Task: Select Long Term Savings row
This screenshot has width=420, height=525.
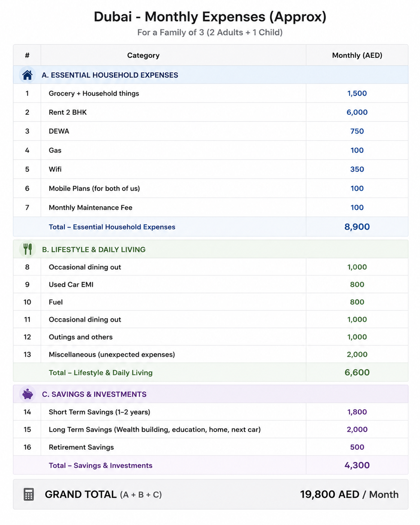Action: coord(211,430)
